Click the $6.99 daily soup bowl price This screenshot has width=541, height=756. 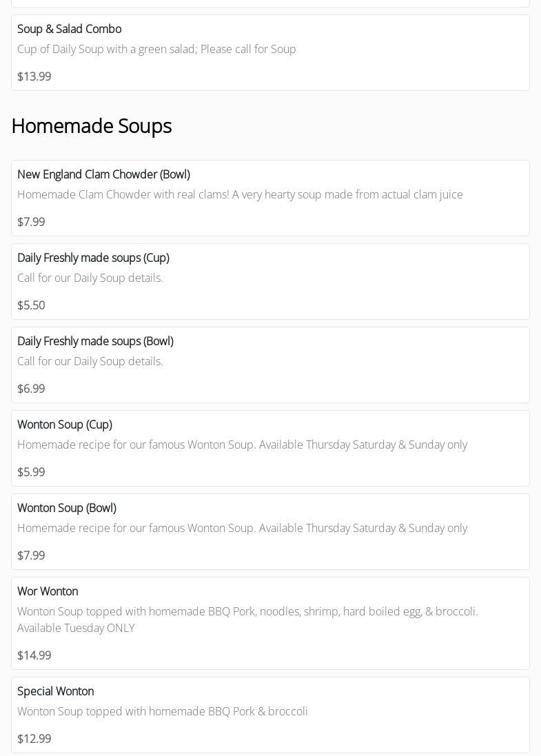tap(31, 389)
